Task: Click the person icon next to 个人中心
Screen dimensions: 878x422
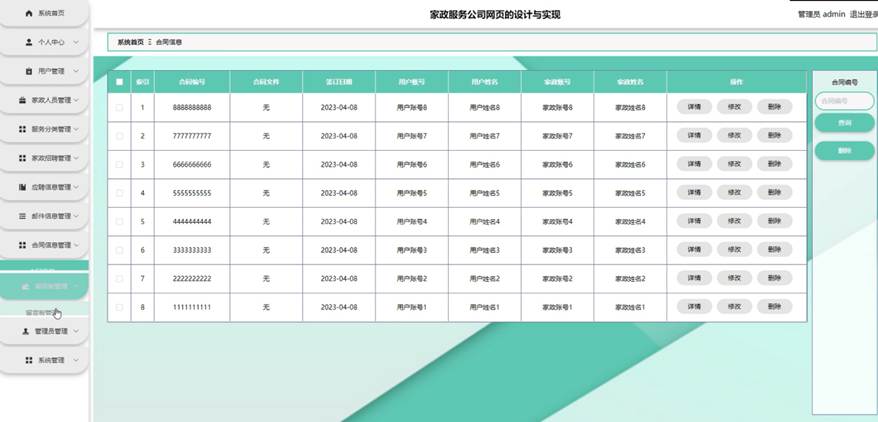Action: 29,42
